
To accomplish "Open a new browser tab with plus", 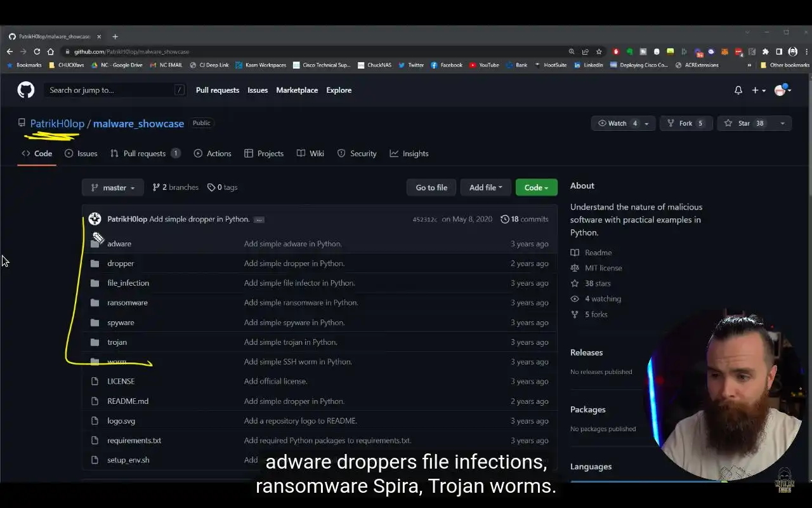I will (x=115, y=37).
